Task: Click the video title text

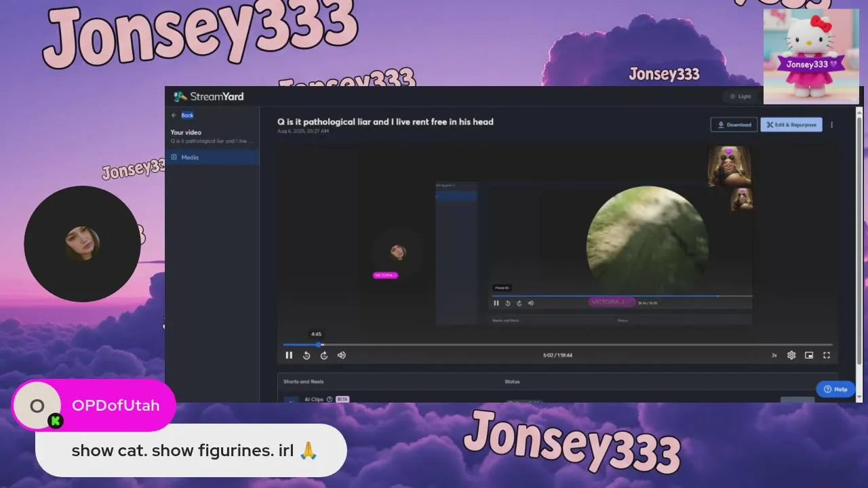Action: tap(385, 122)
